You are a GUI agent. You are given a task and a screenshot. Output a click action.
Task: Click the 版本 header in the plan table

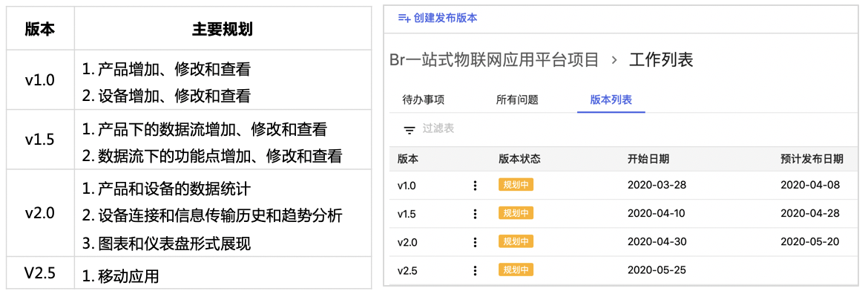pos(40,30)
